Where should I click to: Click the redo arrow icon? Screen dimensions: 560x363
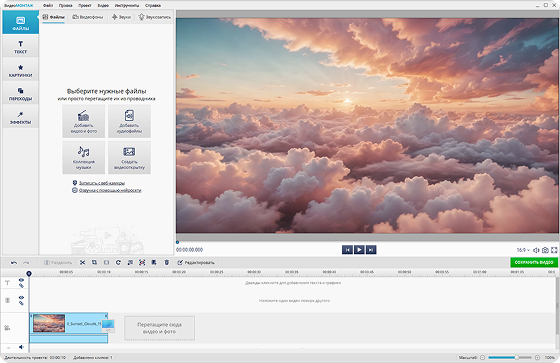click(x=26, y=263)
